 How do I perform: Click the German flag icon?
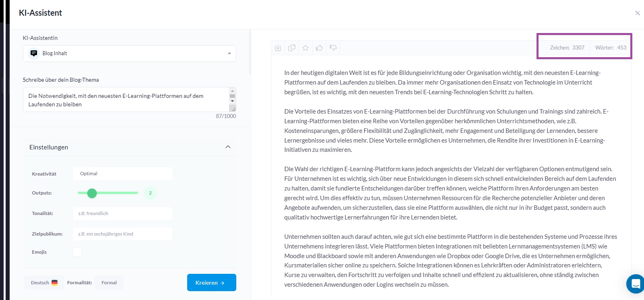55,283
